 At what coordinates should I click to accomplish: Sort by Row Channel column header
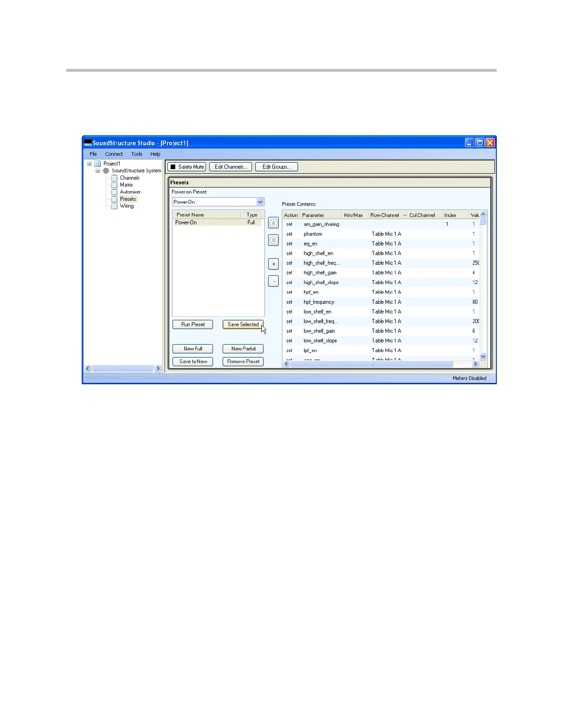tap(388, 215)
